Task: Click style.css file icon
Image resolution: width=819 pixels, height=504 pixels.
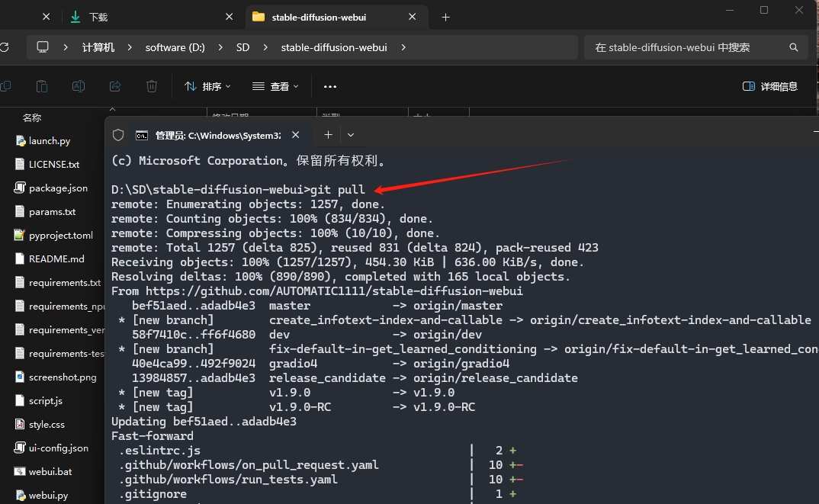Action: [20, 424]
